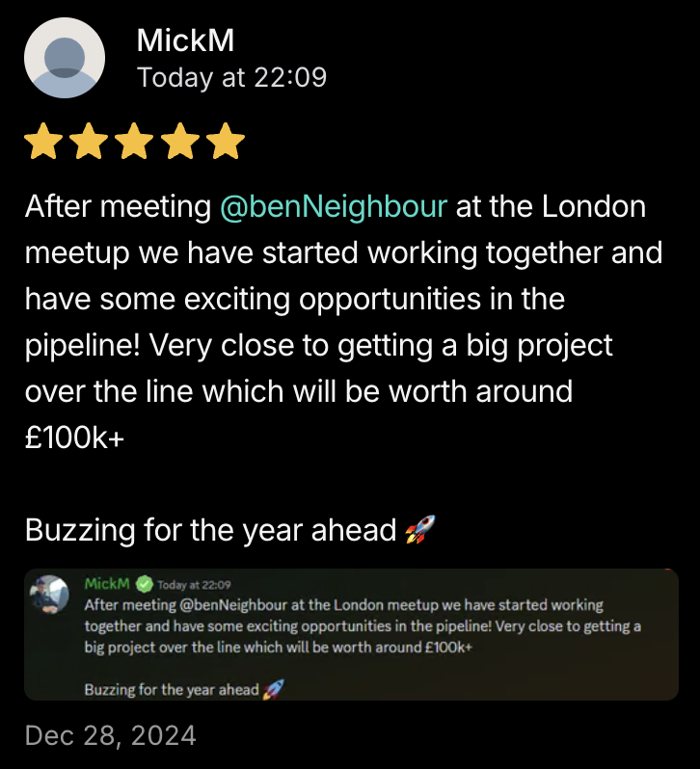The width and height of the screenshot is (700, 769).
Task: Click the green verified badge beside MickM
Action: (145, 584)
